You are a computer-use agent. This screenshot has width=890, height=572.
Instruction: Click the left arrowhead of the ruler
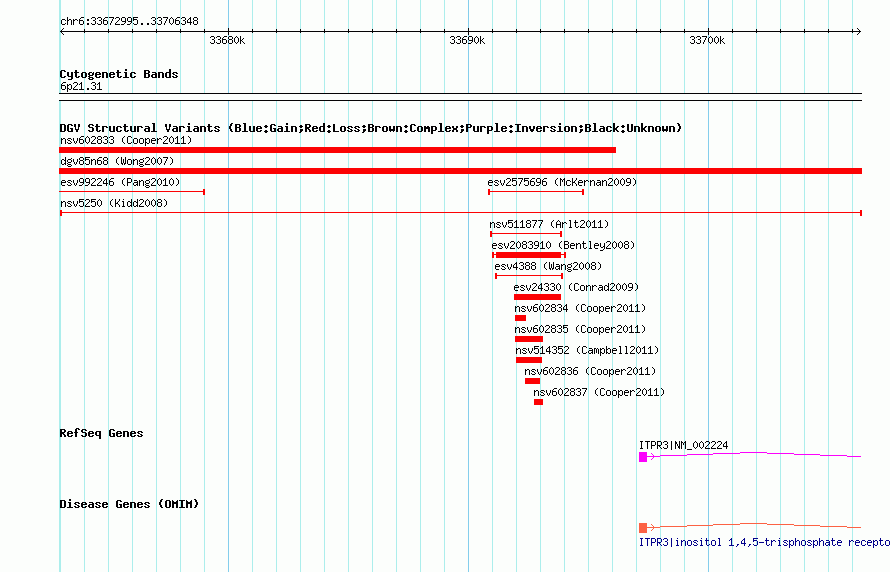pos(62,31)
